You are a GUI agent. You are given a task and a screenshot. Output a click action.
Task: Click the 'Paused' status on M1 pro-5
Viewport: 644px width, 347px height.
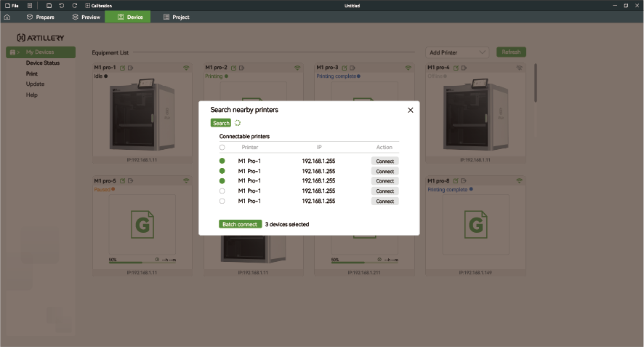tap(102, 190)
